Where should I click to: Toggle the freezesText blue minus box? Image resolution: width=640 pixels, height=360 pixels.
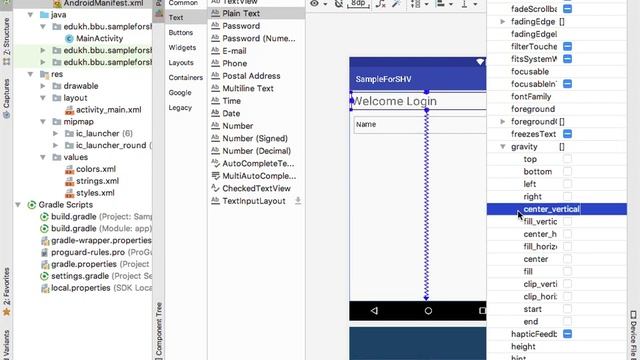[567, 134]
